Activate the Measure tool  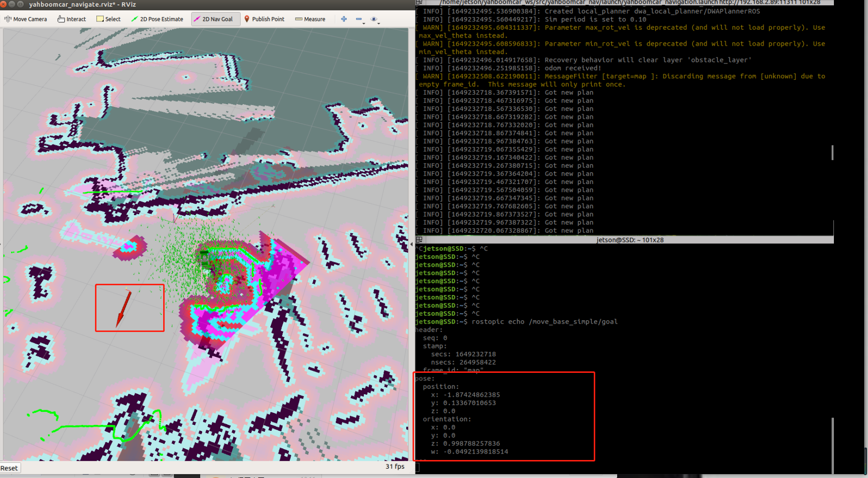pos(310,19)
